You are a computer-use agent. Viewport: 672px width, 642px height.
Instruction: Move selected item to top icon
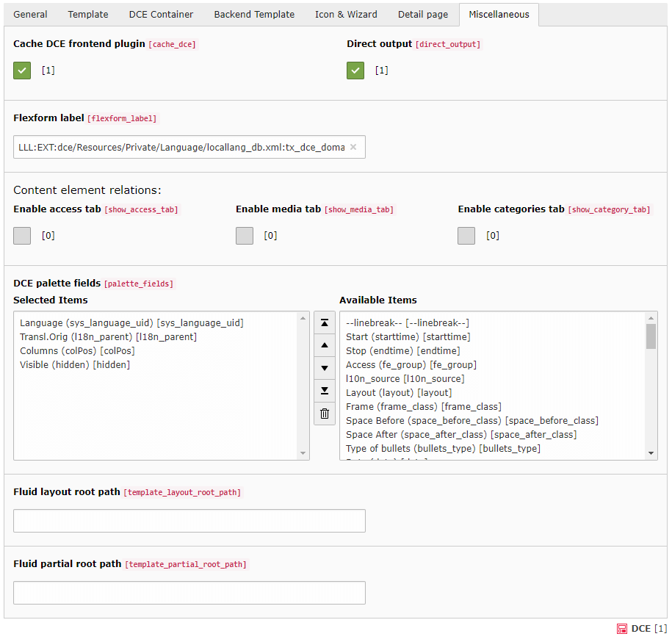(325, 322)
